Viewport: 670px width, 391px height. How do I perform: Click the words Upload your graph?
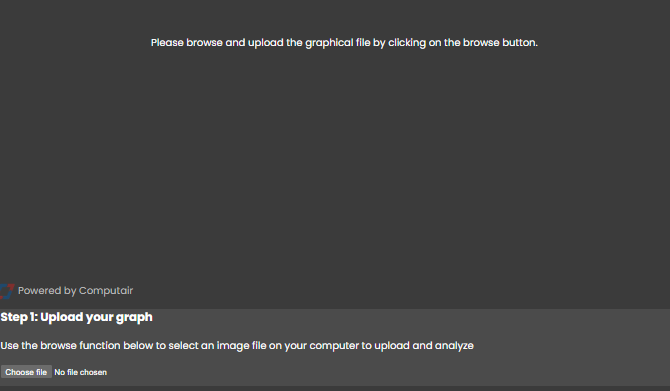pyautogui.click(x=97, y=317)
